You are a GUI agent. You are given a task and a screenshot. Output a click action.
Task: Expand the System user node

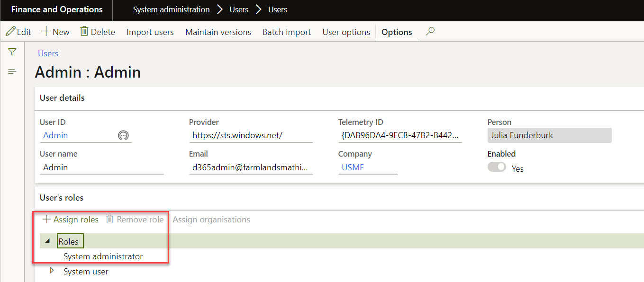(52, 271)
